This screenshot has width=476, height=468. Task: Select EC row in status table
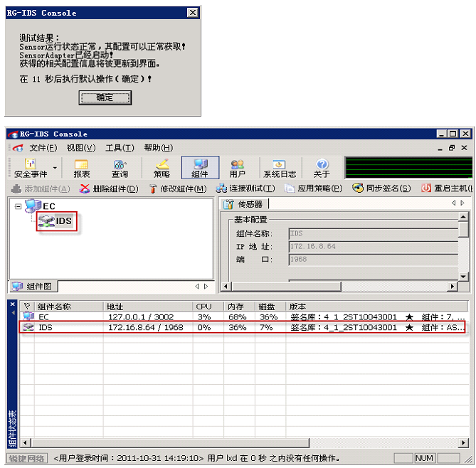(x=243, y=317)
